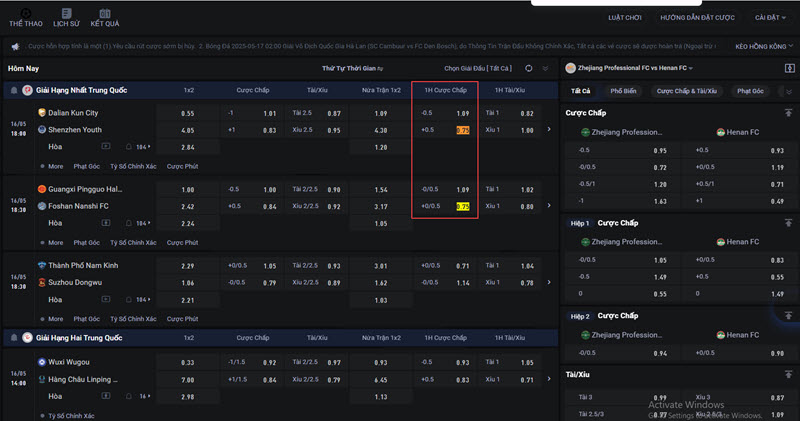The width and height of the screenshot is (800, 421).
Task: Open the Luật Chơi rules link
Action: click(x=626, y=17)
